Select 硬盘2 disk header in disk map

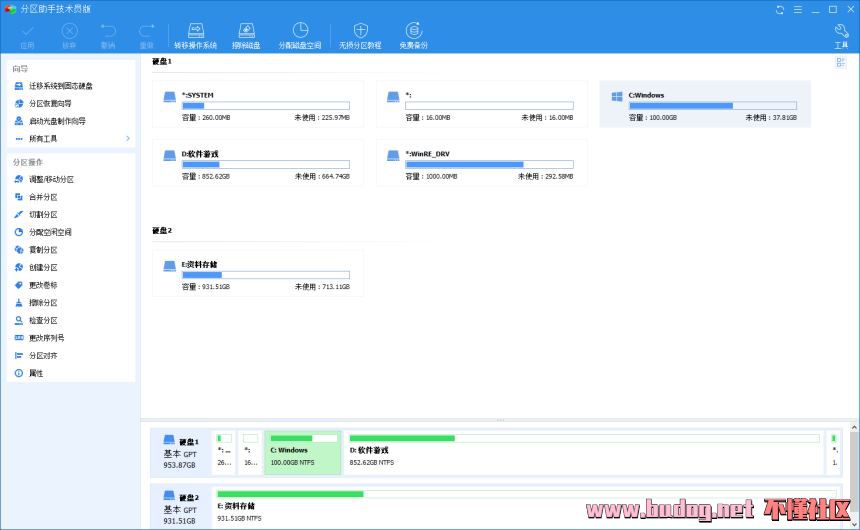point(181,508)
